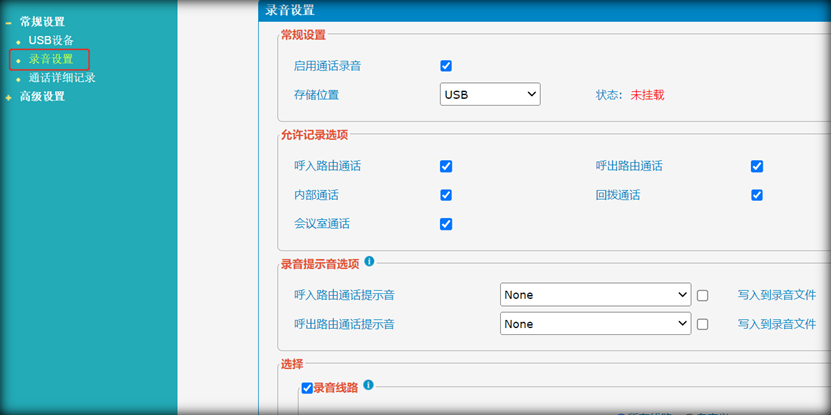The width and height of the screenshot is (831, 415).
Task: Open the 呼出路由通话提示音 dropdown
Action: [x=596, y=323]
